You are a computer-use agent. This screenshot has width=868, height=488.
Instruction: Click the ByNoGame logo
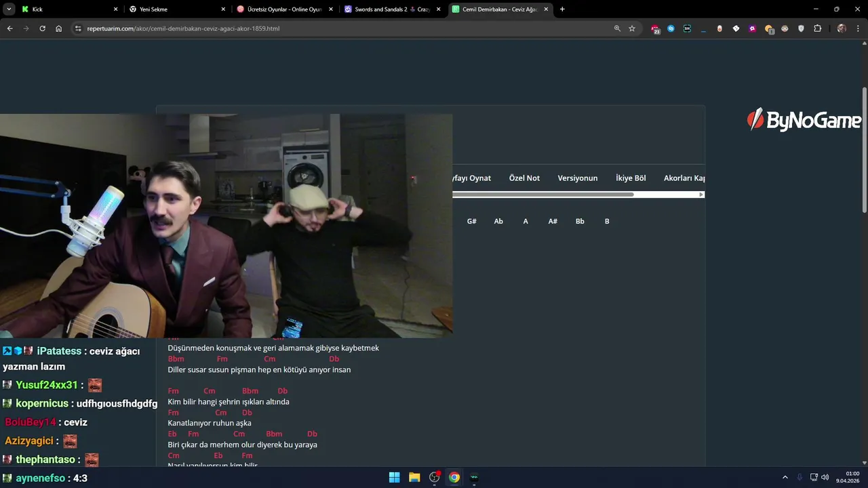(x=804, y=120)
